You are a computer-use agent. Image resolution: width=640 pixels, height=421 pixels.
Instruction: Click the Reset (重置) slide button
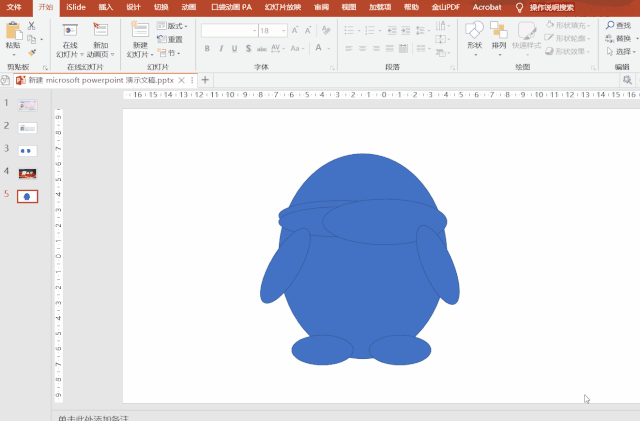pyautogui.click(x=170, y=39)
